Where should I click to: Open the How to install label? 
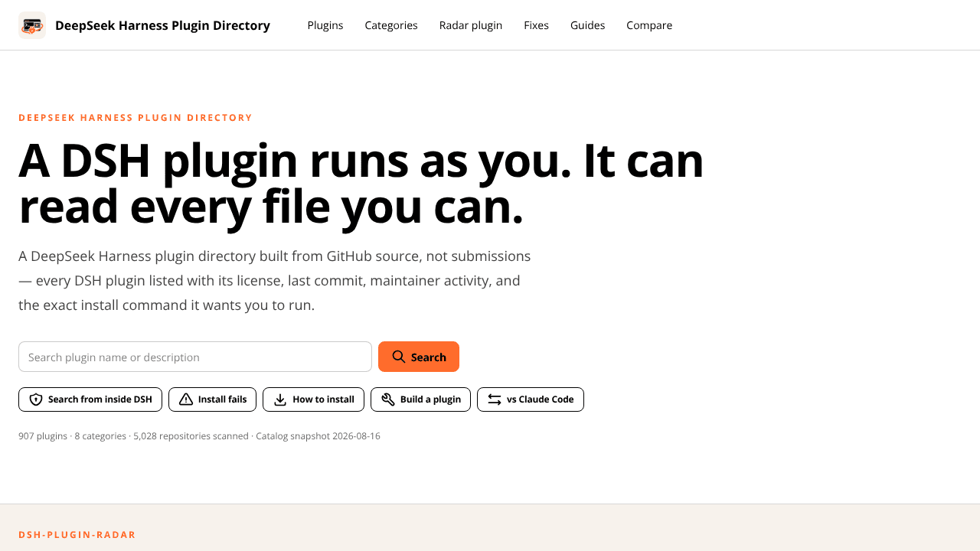pyautogui.click(x=323, y=399)
